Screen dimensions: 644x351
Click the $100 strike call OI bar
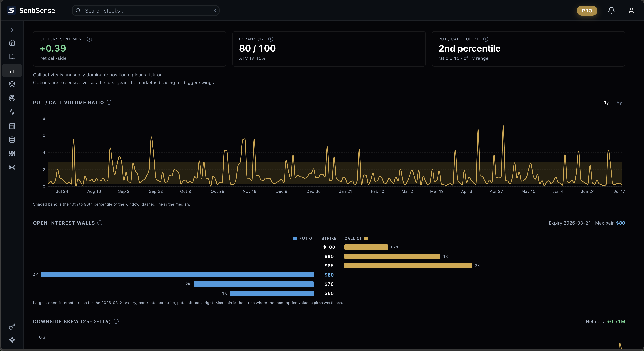coord(366,247)
